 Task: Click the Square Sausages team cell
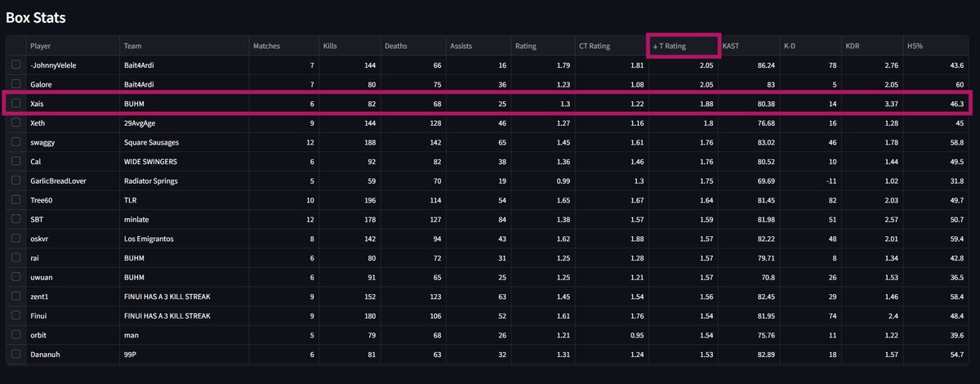[x=184, y=142]
